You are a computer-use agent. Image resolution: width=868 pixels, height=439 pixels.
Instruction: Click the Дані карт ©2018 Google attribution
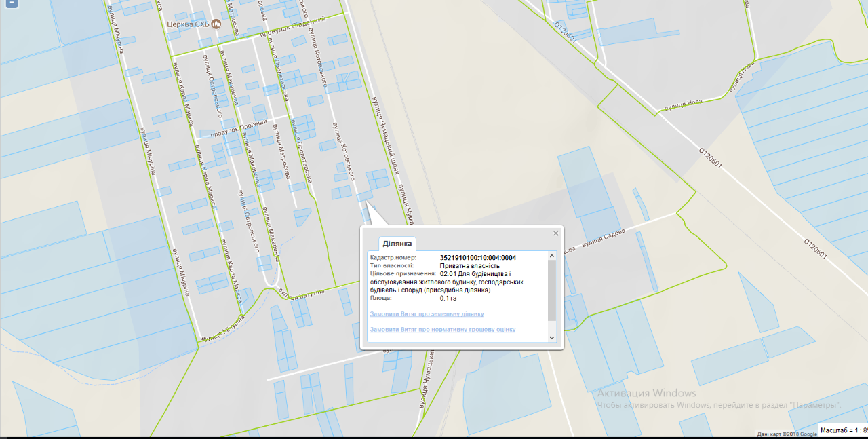coord(787,434)
